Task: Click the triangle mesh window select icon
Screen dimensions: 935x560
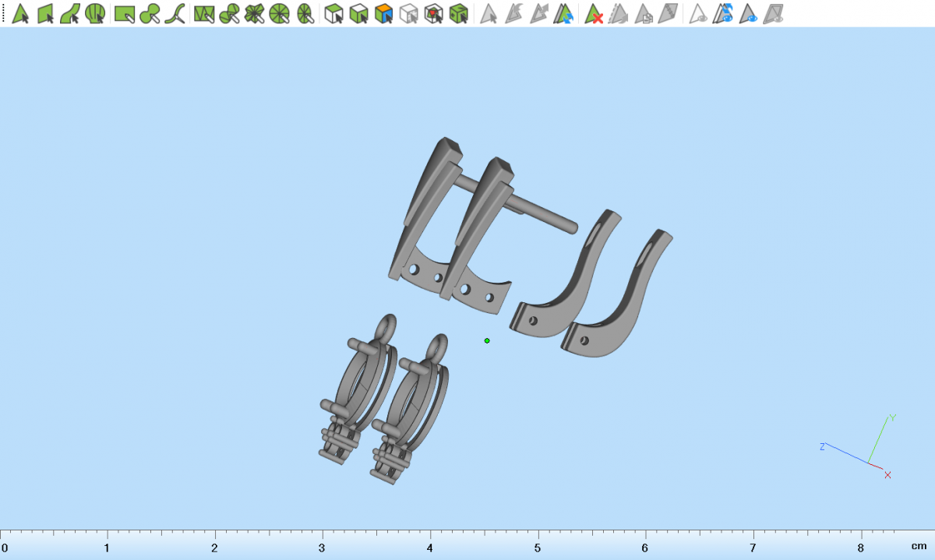Action: [204, 13]
